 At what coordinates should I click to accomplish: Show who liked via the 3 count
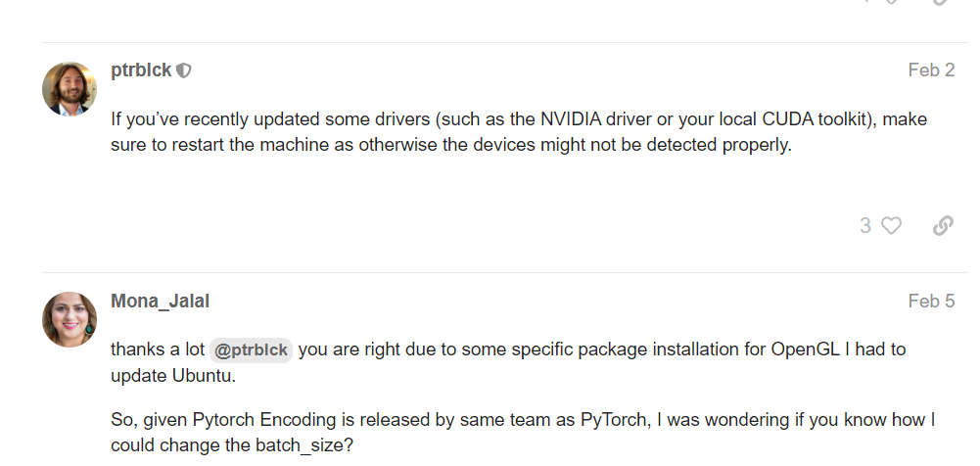point(865,226)
